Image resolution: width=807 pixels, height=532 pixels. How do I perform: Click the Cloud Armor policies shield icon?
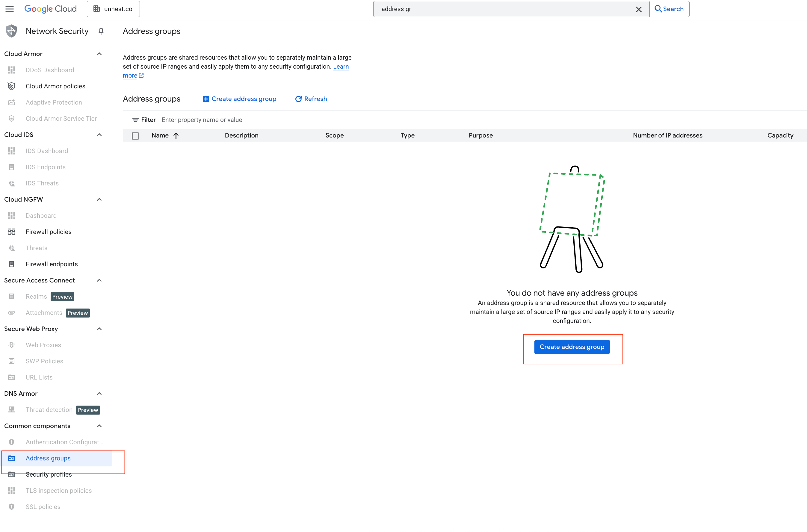tap(12, 86)
